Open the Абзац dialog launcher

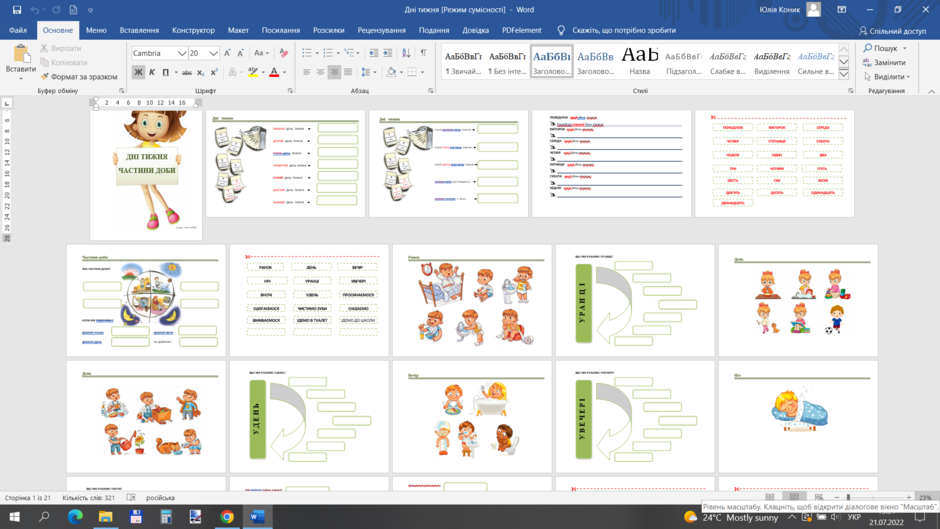tap(430, 91)
